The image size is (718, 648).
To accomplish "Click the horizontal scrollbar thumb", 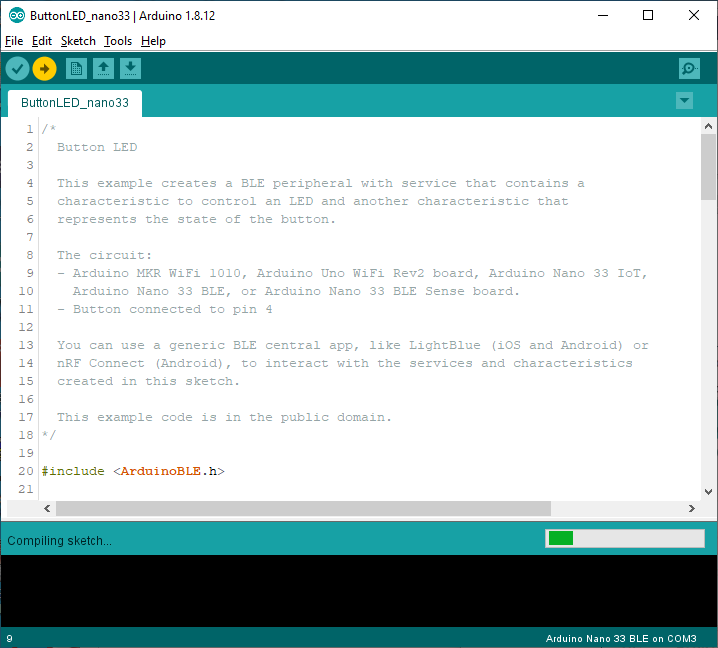I will coord(303,508).
